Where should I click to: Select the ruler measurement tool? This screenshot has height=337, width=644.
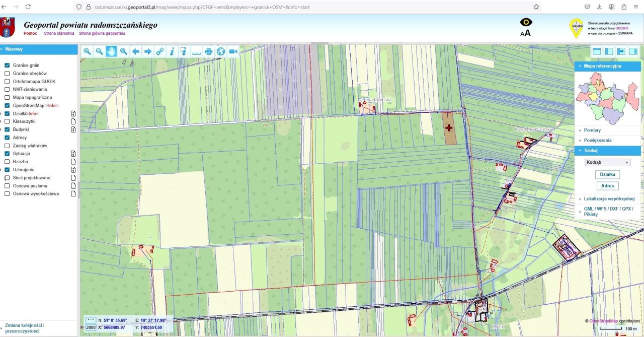click(x=196, y=51)
